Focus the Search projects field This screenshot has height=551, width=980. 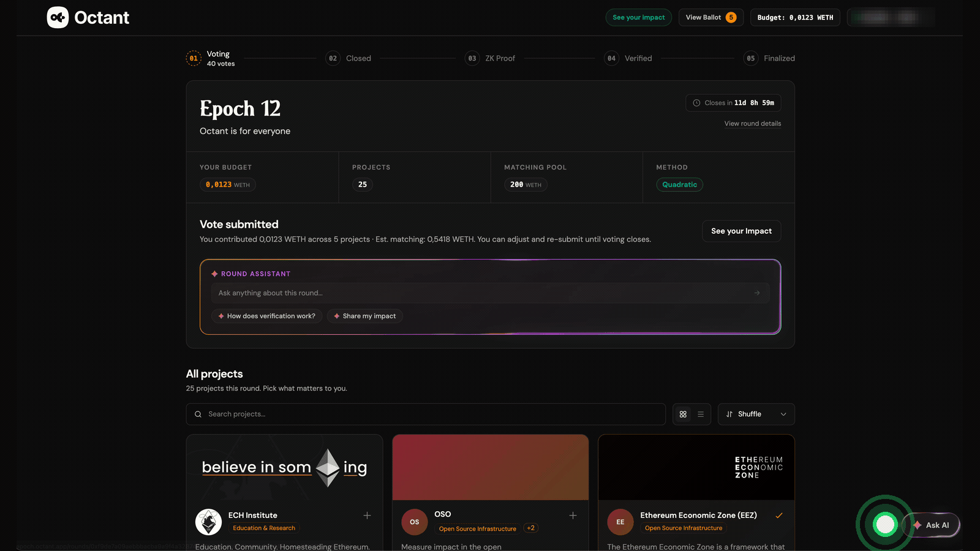pos(426,414)
